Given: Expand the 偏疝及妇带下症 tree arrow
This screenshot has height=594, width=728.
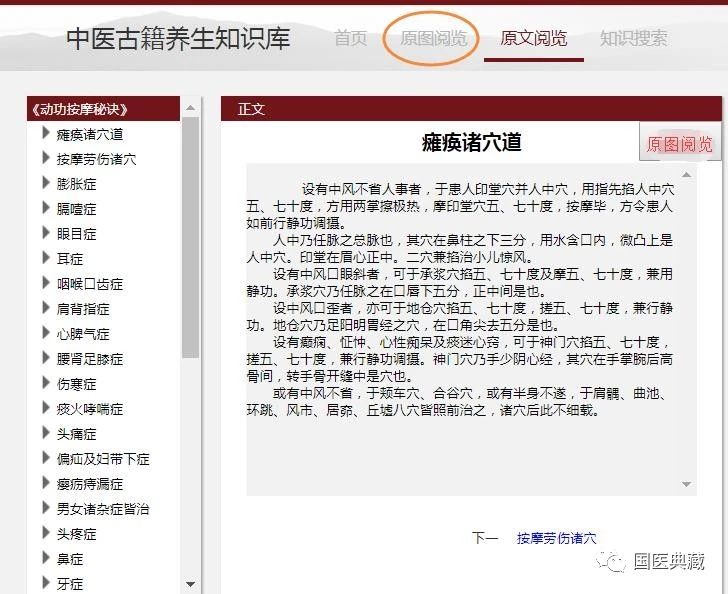Looking at the screenshot, I should tap(46, 458).
